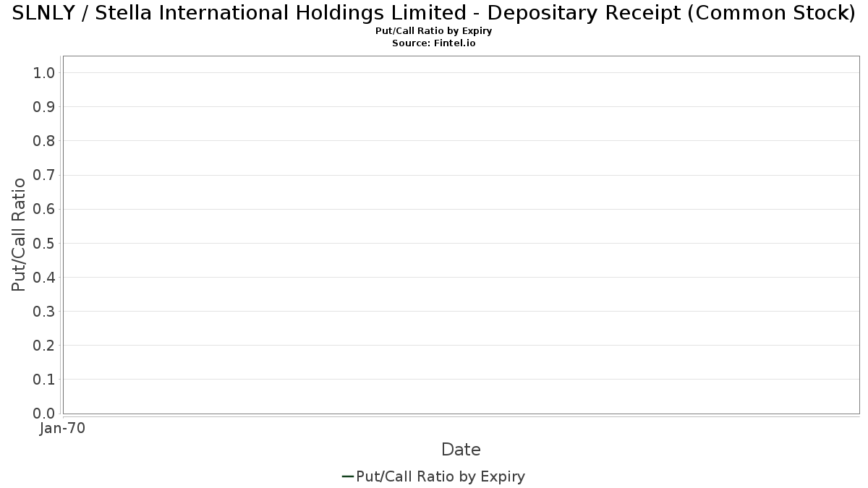Screen dimensions: 868x488
Task: Click the 0.9 y-axis tick label
Action: (x=44, y=107)
